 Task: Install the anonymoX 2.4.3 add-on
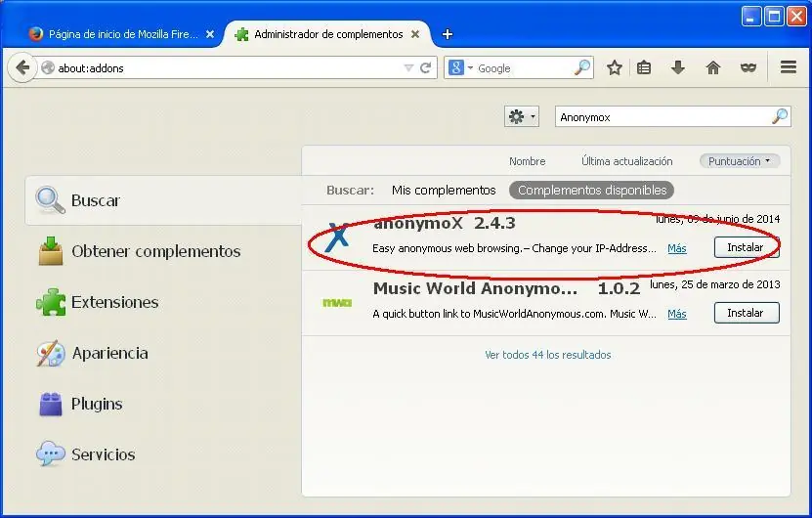(747, 247)
